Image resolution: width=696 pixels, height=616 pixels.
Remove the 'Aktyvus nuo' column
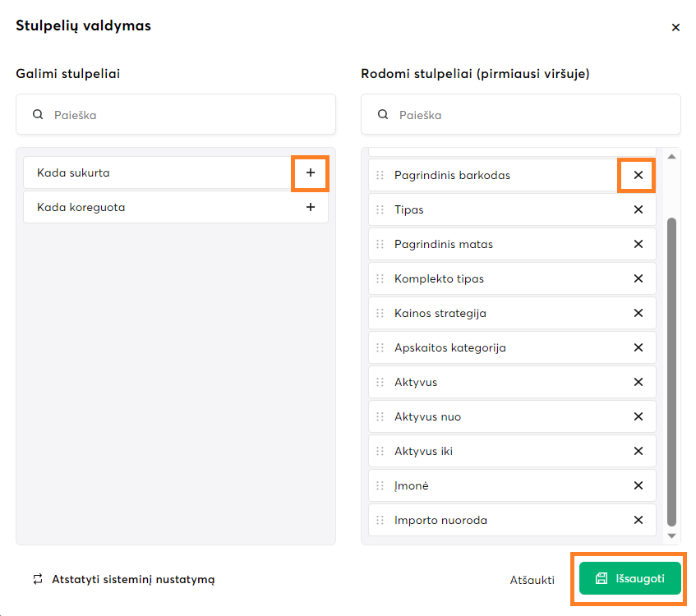pos(638,416)
